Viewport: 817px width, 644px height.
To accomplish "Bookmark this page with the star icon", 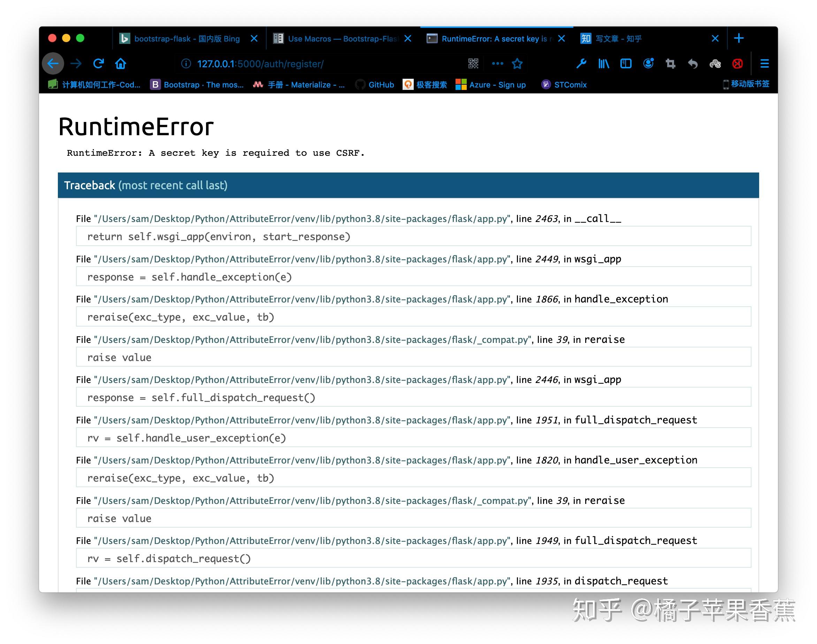I will pos(517,64).
